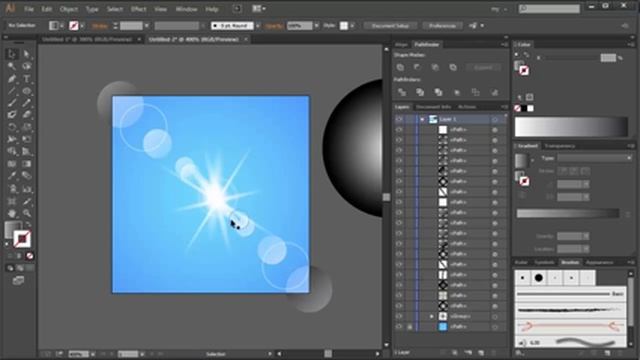Hide the blue-thumbnail Path at list bottom
The image size is (640, 360).
(x=399, y=327)
